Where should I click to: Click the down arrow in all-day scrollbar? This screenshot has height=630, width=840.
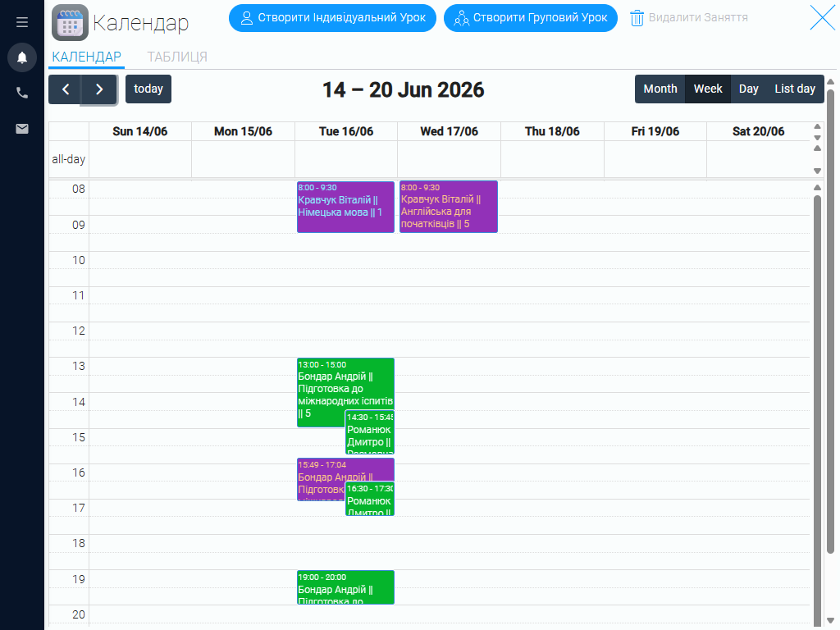tap(817, 171)
